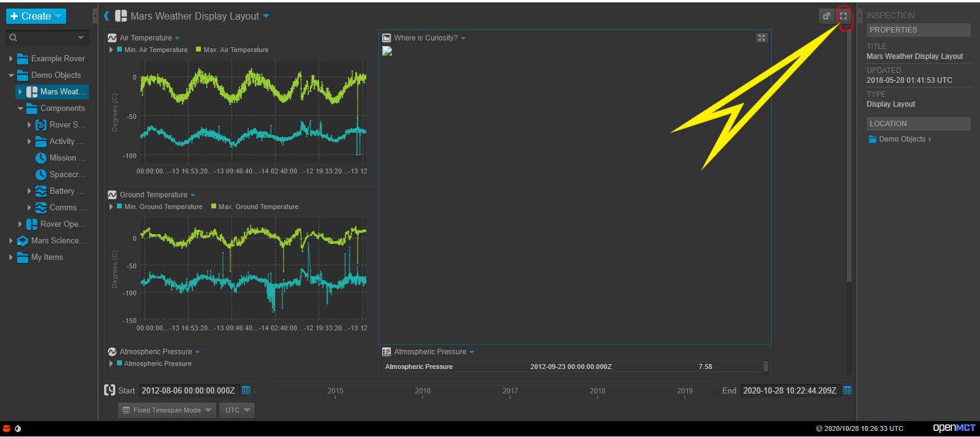The height and width of the screenshot is (437, 980).
Task: Click the Rover S... object icon
Action: pyautogui.click(x=41, y=125)
